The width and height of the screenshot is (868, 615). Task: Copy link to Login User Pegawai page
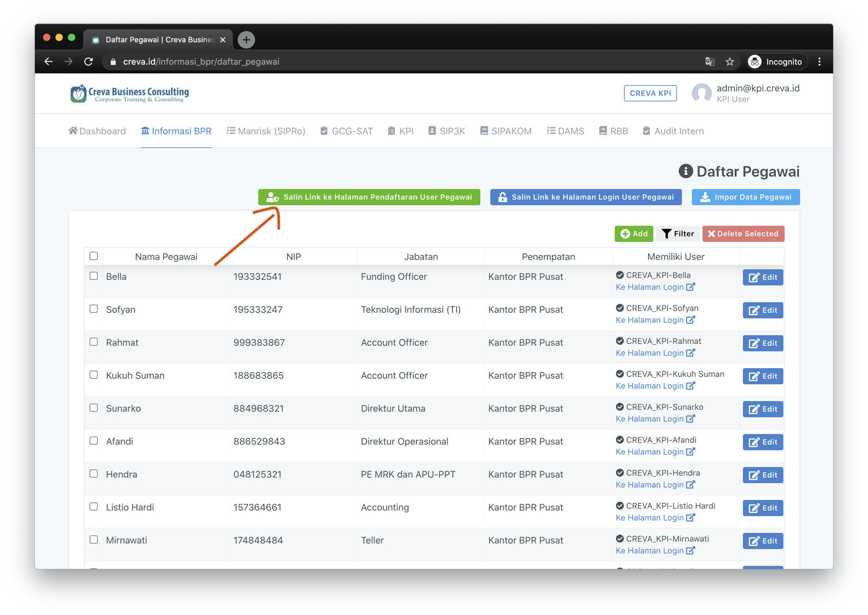pos(586,197)
